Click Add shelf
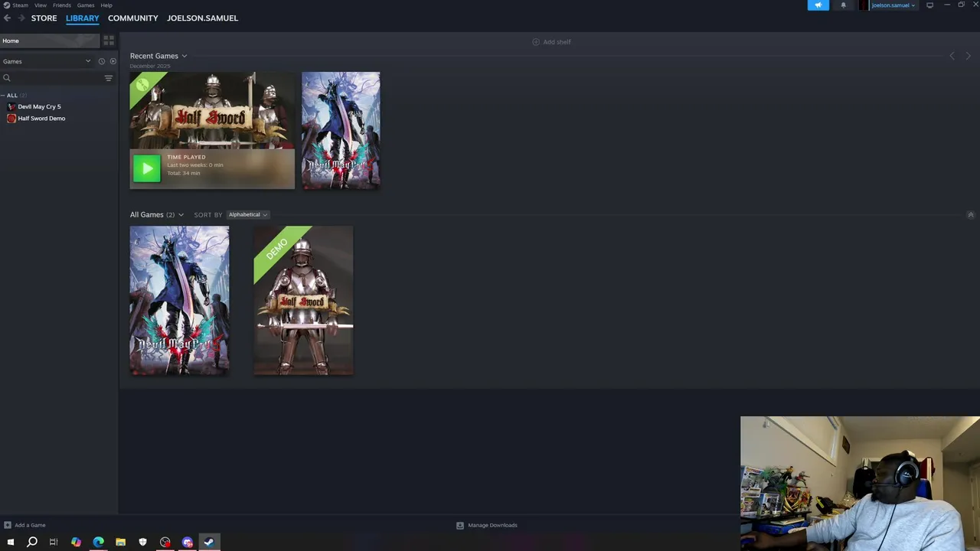This screenshot has height=551, width=980. pyautogui.click(x=551, y=42)
